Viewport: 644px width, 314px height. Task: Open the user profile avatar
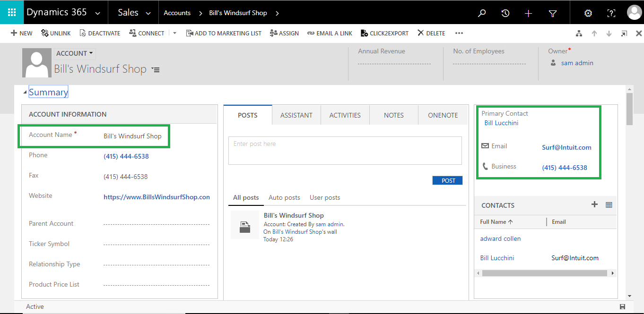(634, 13)
